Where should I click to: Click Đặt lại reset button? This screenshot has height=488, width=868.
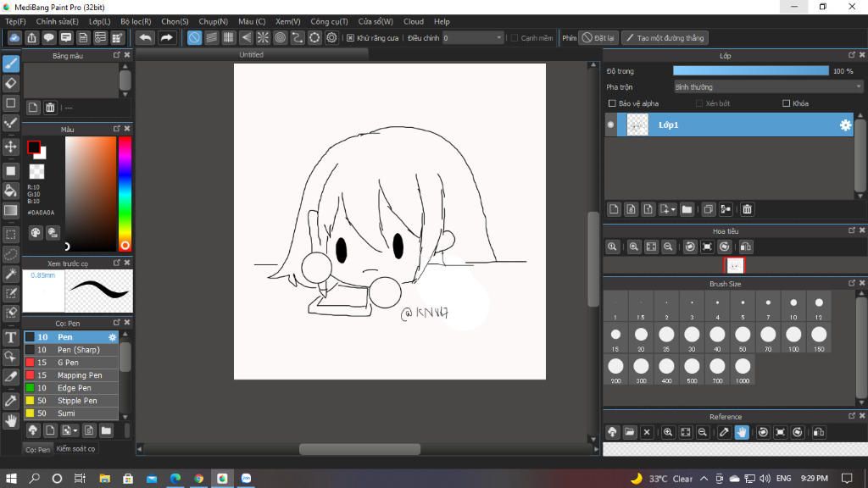(598, 37)
